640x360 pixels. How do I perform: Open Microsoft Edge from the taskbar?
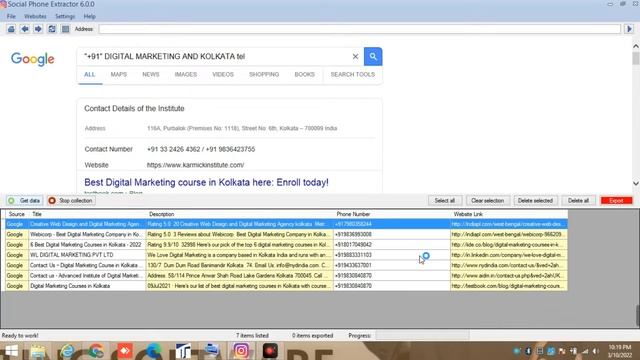tap(153, 351)
